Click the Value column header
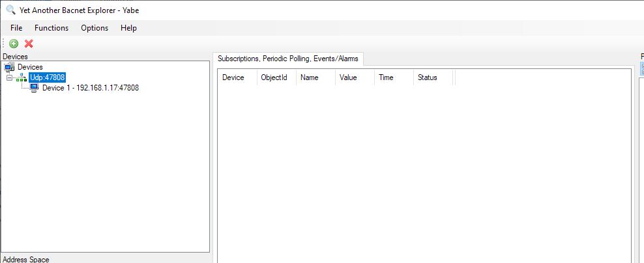Viewport: 644px width, 263px height. [x=348, y=77]
